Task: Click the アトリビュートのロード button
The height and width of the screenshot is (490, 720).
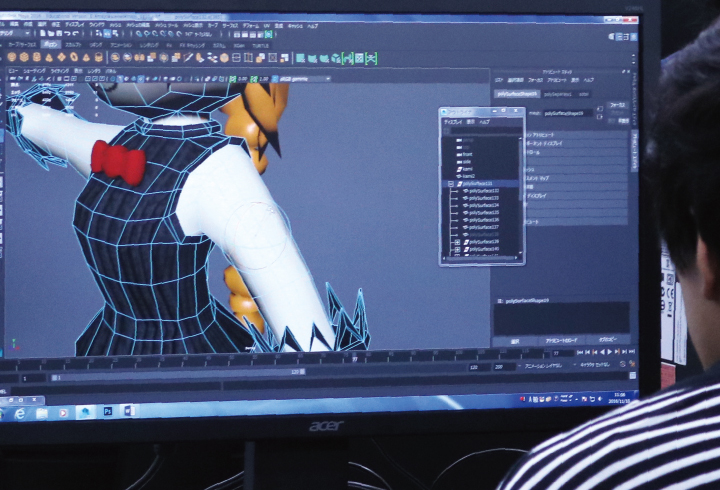Action: [x=561, y=341]
